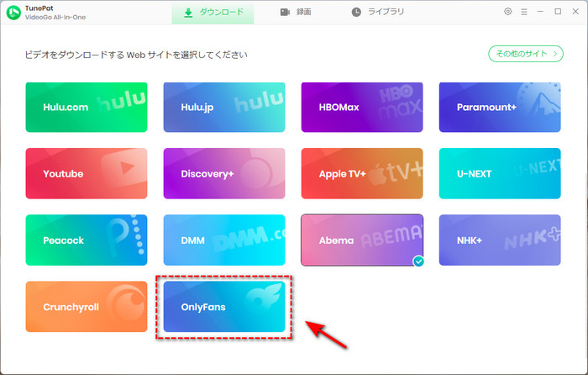Minimize the TunePat window
Image resolution: width=588 pixels, height=375 pixels.
pos(540,12)
